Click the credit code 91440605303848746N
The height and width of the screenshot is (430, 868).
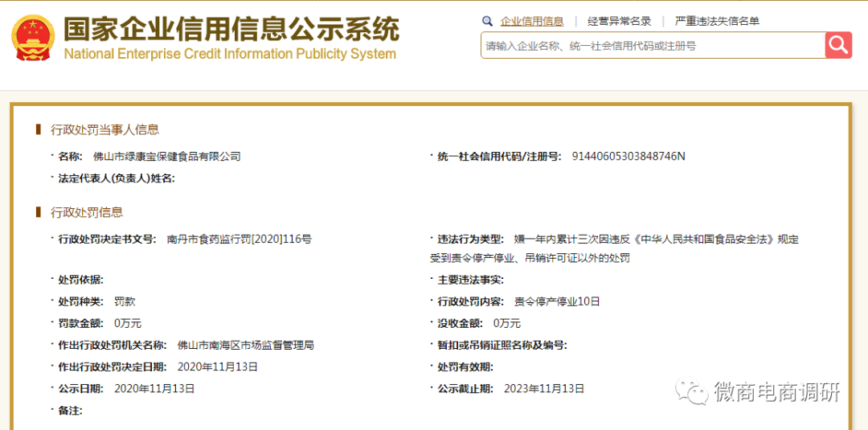[x=628, y=156]
